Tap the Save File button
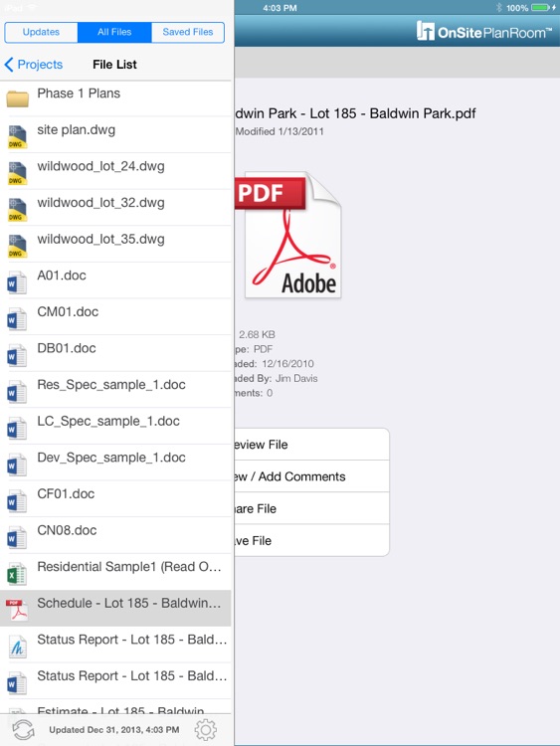Screen dimensions: 560x746 [311, 540]
